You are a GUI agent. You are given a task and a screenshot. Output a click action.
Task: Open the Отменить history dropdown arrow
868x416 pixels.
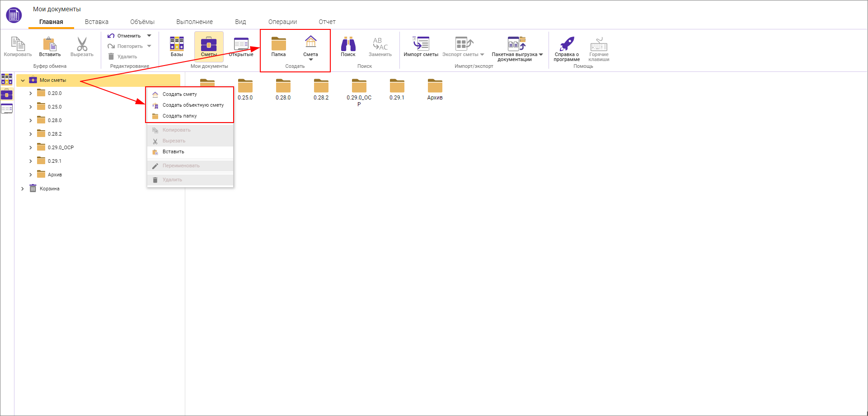[x=149, y=36]
